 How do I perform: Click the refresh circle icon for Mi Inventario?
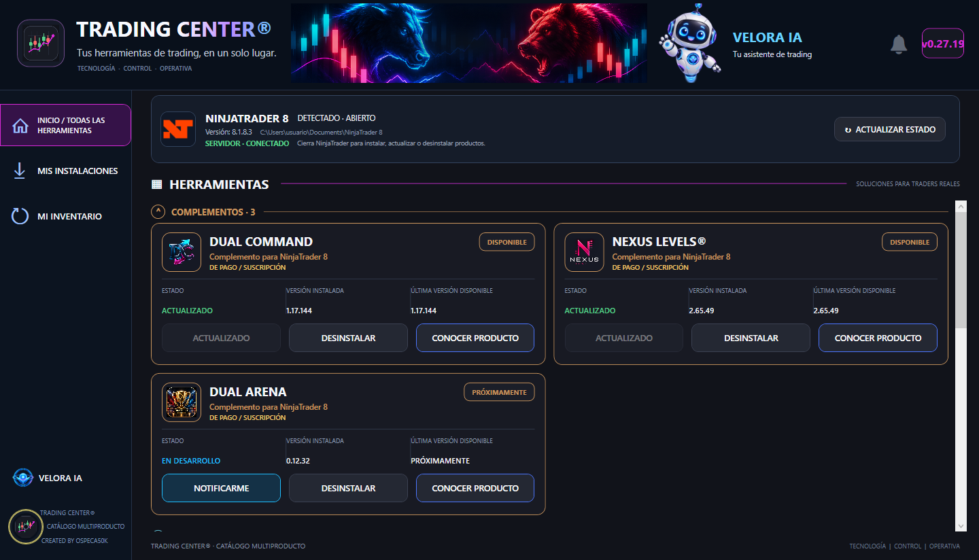[20, 216]
